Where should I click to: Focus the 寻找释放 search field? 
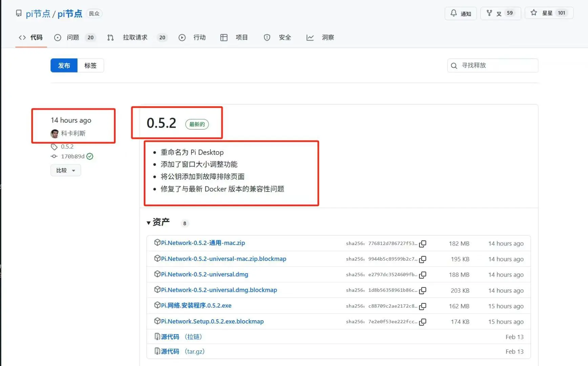click(492, 65)
